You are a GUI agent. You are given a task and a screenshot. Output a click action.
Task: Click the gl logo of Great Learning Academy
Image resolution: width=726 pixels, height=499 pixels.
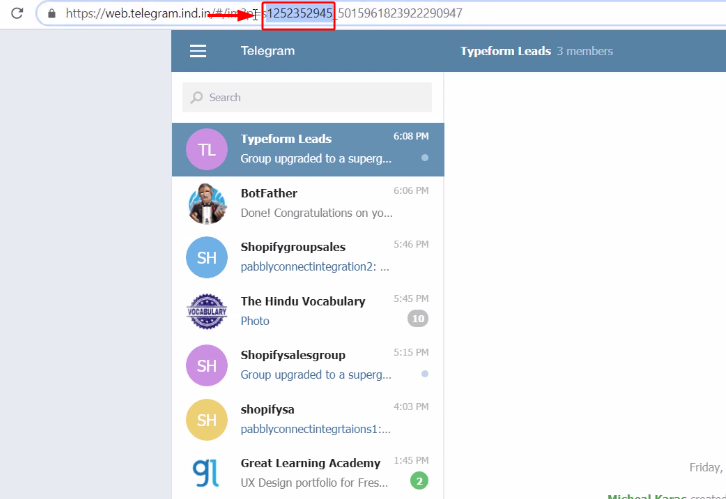[x=207, y=474]
